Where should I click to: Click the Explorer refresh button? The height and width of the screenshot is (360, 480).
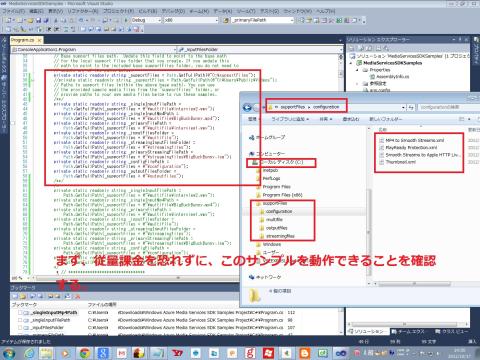[411, 107]
